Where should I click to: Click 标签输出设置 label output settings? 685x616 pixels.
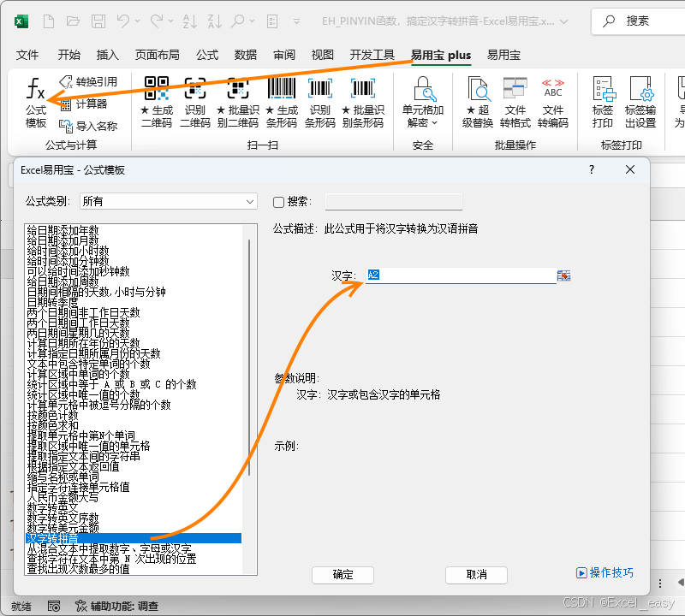(x=640, y=103)
